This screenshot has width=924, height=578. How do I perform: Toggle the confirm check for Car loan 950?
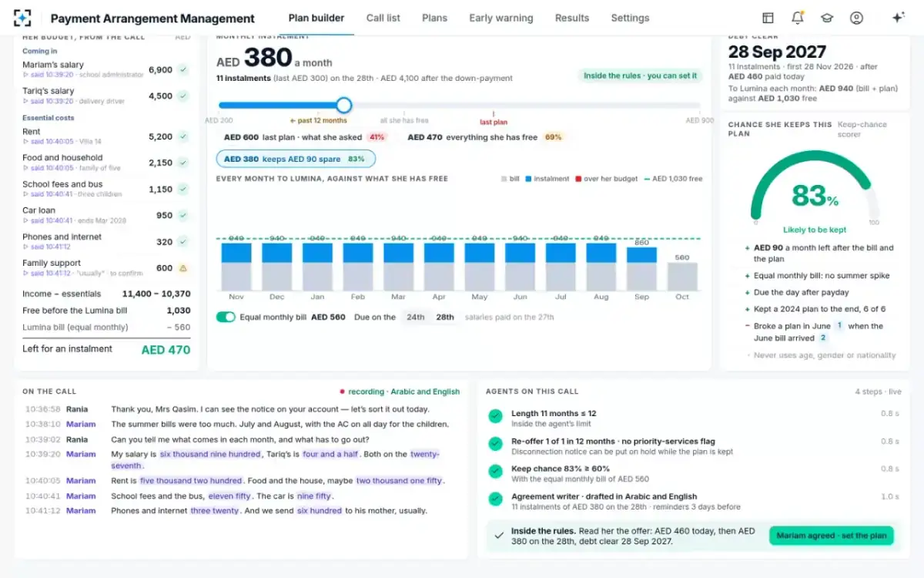pyautogui.click(x=183, y=215)
